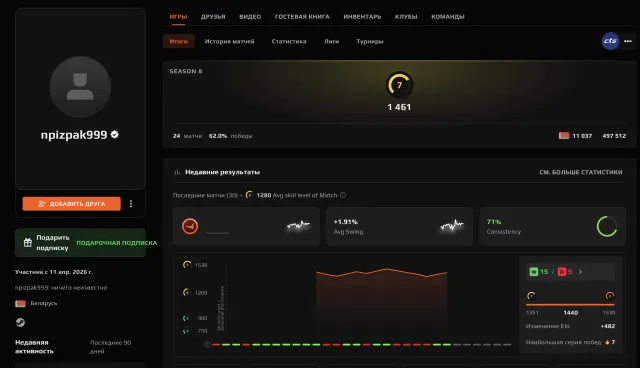Switch to the Лиги sub-tab

[331, 41]
